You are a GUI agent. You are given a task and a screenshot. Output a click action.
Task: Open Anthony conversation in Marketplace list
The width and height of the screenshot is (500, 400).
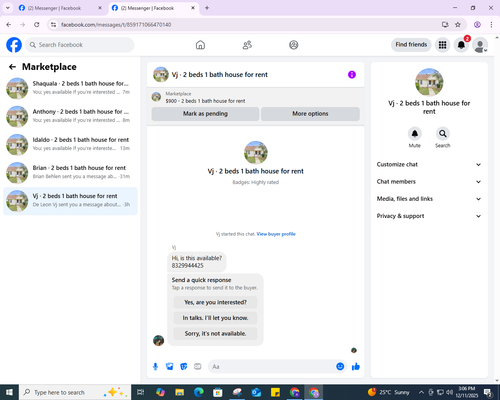click(70, 116)
